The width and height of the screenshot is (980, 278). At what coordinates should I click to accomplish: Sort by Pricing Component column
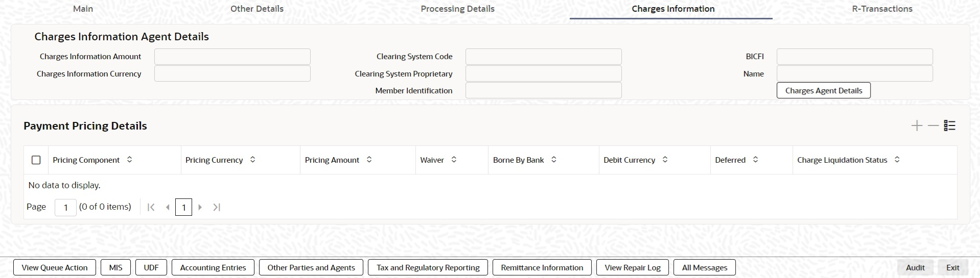130,160
